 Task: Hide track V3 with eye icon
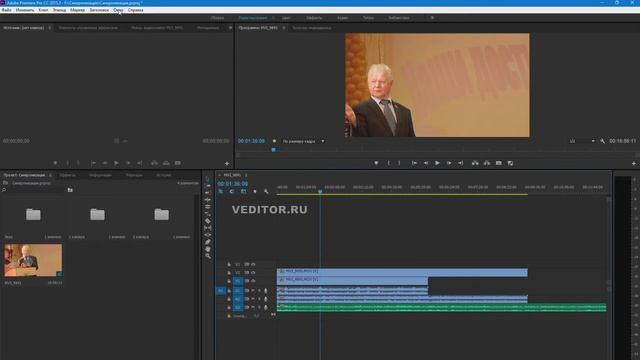[253, 264]
